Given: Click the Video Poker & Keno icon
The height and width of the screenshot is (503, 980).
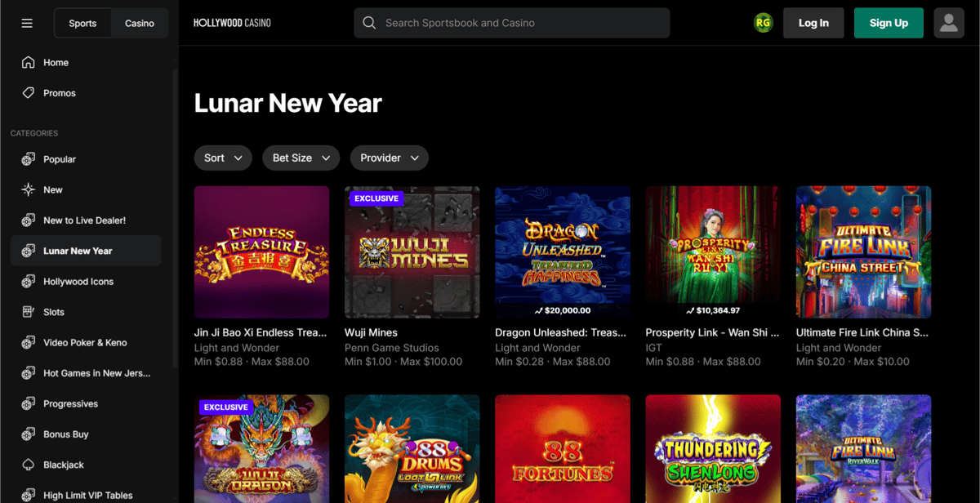Looking at the screenshot, I should coord(29,343).
